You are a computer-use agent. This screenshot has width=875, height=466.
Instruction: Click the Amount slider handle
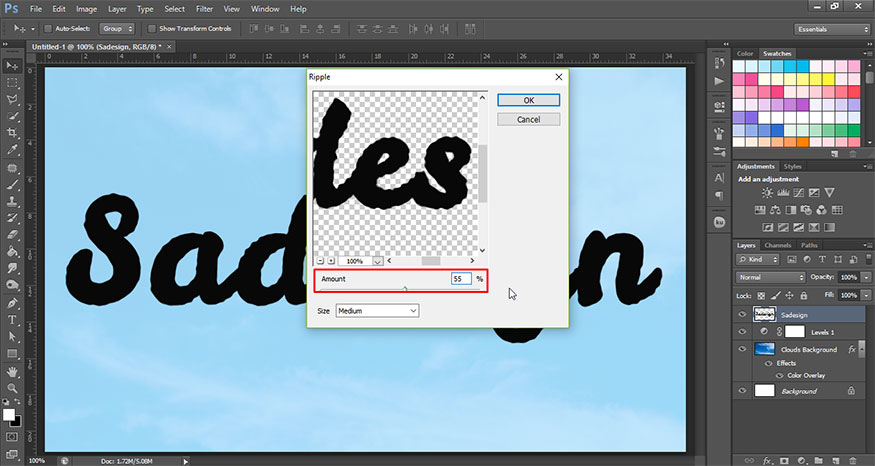405,289
